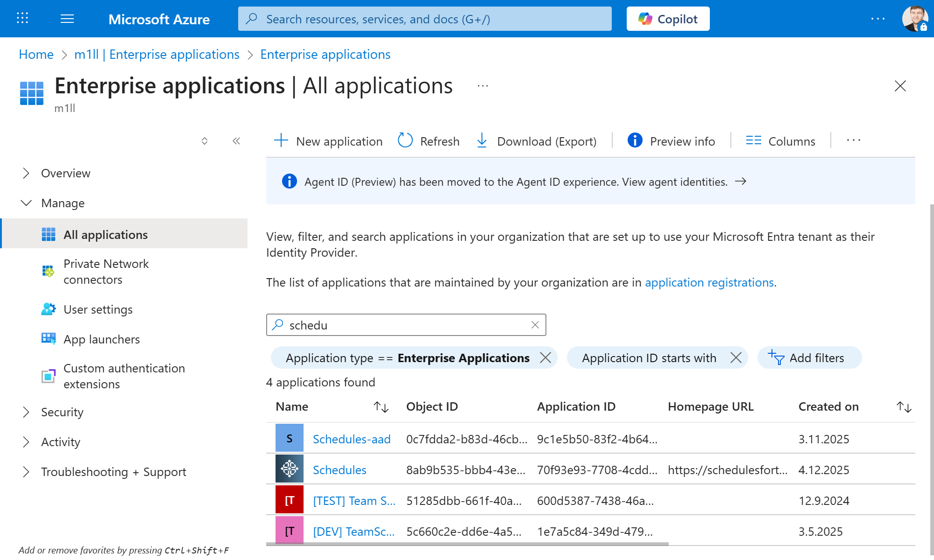The width and height of the screenshot is (934, 560).
Task: Open the Columns configuration
Action: (x=780, y=141)
